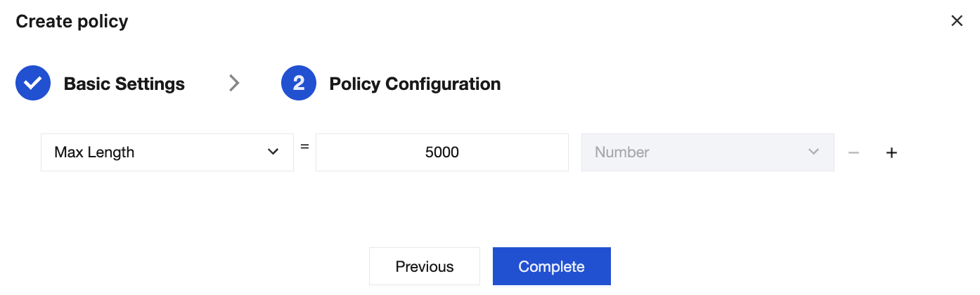
Task: Open the Max Length condition dropdown
Action: 167,152
